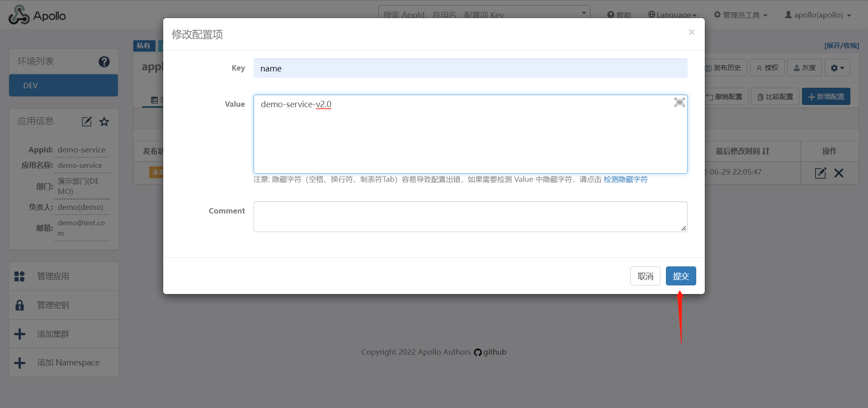This screenshot has width=868, height=408.
Task: Open the apollo(apollo) user menu
Action: point(818,15)
